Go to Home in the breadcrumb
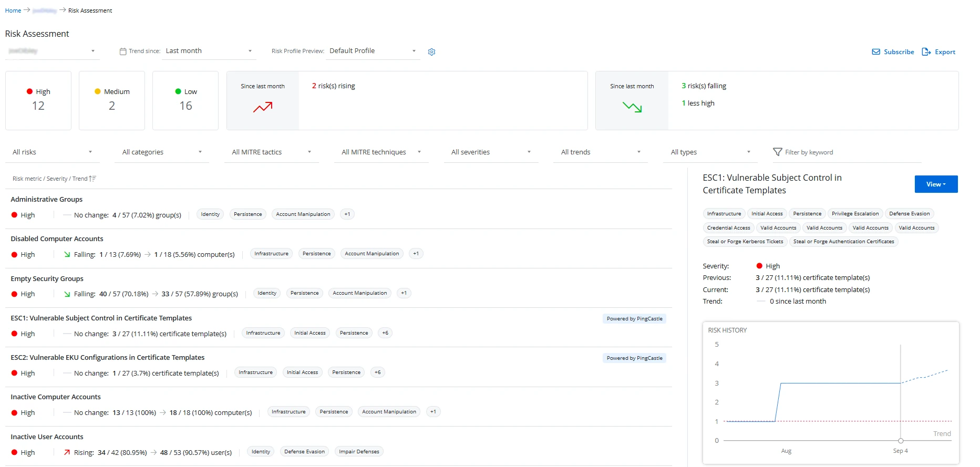 coord(13,11)
